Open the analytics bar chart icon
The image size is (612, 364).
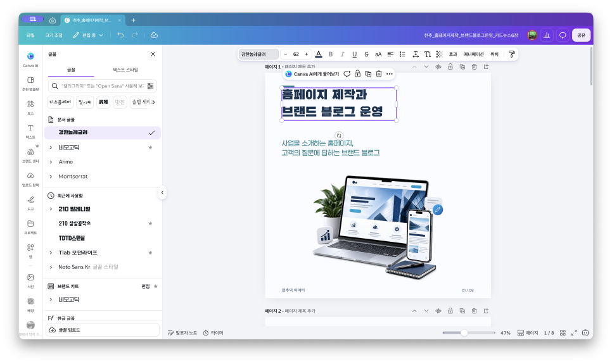point(547,35)
